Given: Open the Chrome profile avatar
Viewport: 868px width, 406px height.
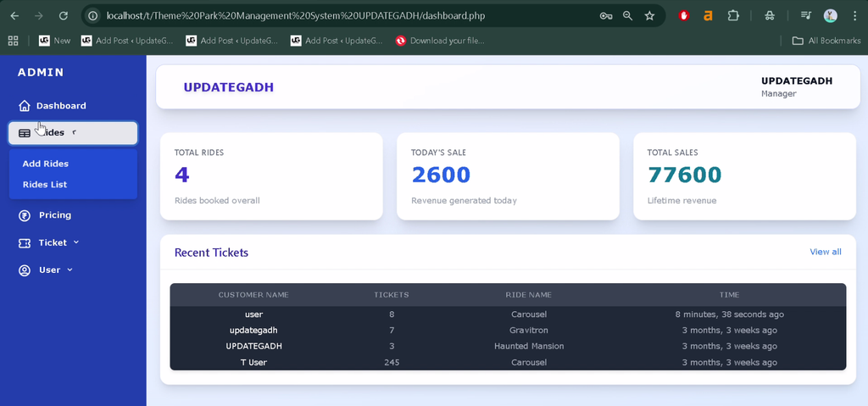Looking at the screenshot, I should click(x=831, y=16).
